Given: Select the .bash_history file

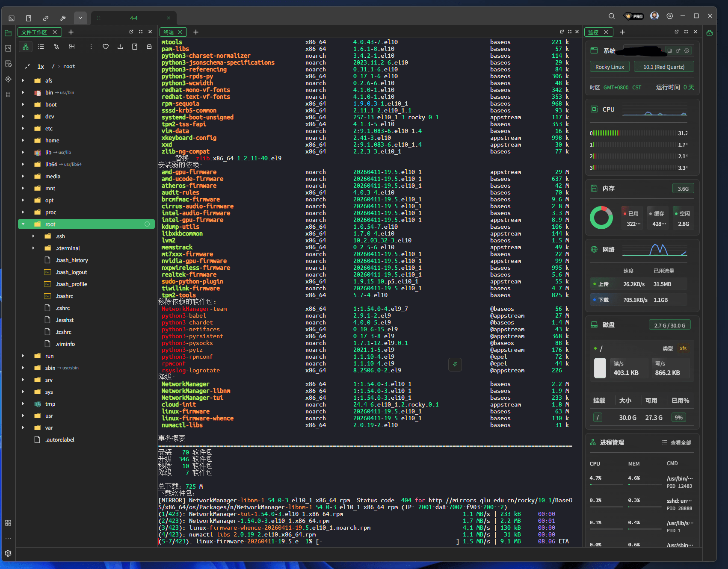Looking at the screenshot, I should click(86, 260).
